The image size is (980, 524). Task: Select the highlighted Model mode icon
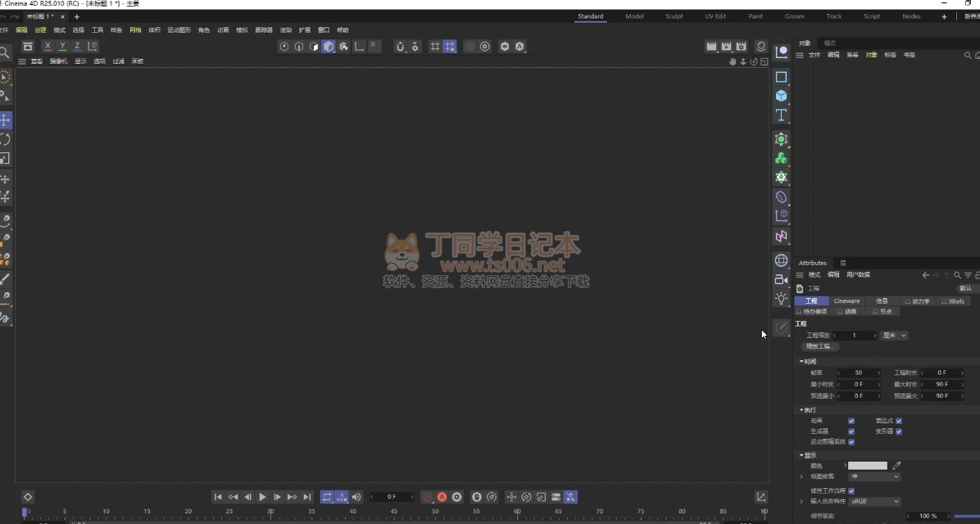click(x=329, y=46)
